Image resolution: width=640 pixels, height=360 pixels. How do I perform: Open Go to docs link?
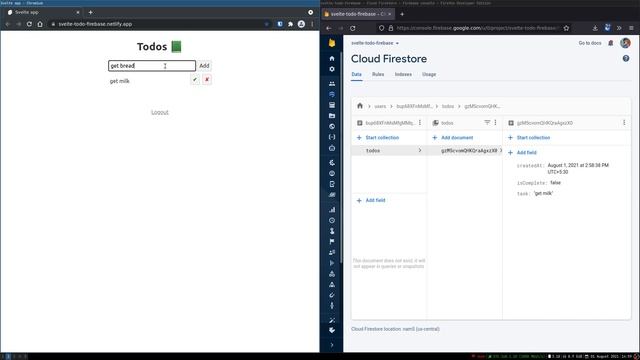(590, 43)
